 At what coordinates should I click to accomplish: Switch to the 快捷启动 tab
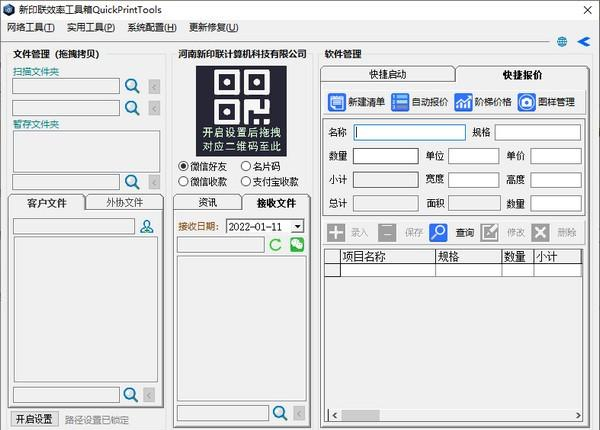click(x=388, y=74)
